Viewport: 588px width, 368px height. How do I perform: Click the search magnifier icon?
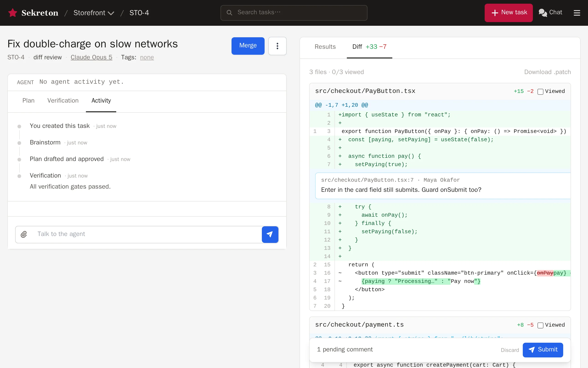point(229,13)
